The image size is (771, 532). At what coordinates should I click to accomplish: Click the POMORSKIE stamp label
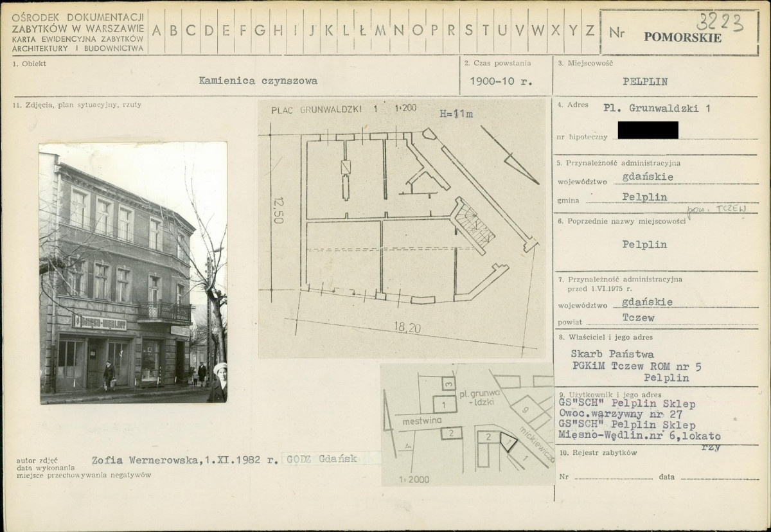pyautogui.click(x=682, y=38)
